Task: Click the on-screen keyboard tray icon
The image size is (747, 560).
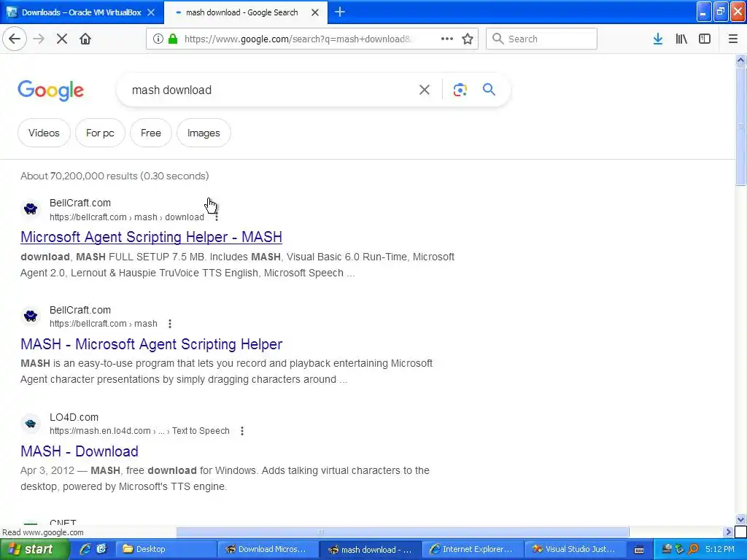Action: (639, 550)
